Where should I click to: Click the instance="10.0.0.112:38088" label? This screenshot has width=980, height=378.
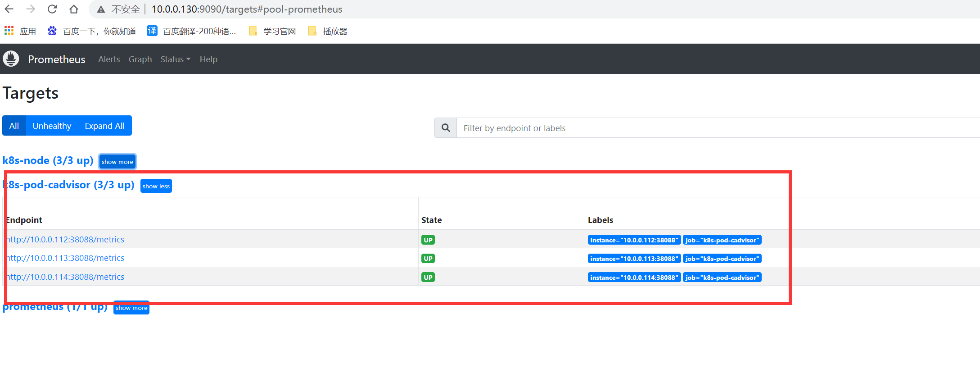634,240
